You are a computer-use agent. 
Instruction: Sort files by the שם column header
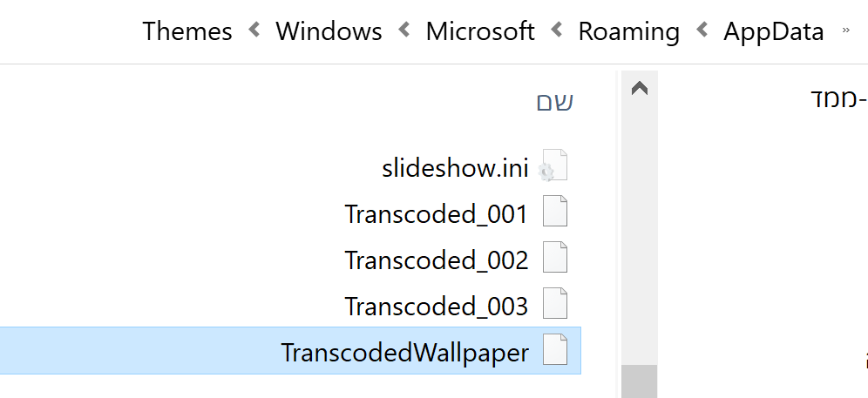pyautogui.click(x=554, y=102)
